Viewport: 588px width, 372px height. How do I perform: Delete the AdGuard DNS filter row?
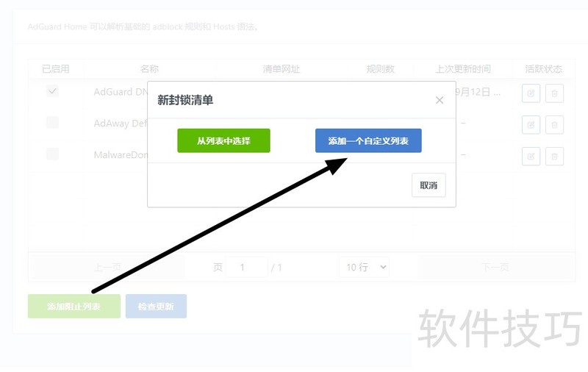(554, 93)
